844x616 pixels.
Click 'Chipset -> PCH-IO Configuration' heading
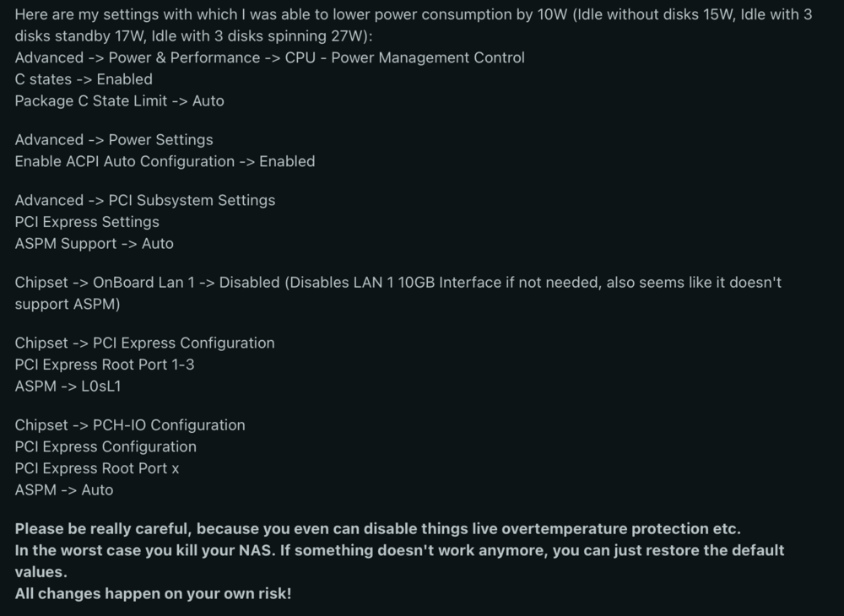[130, 425]
